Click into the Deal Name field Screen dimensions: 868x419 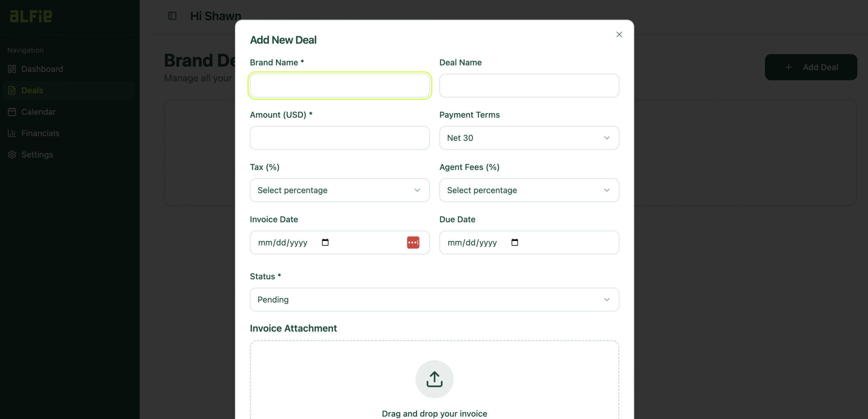coord(529,85)
